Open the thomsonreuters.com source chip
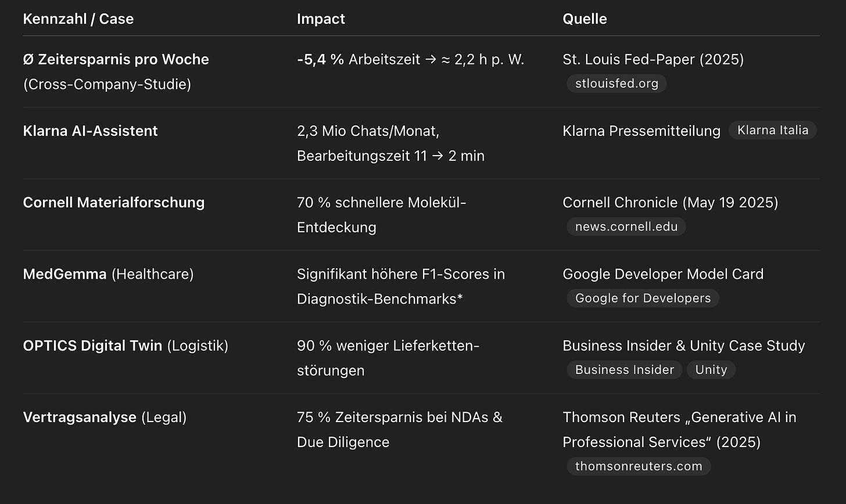This screenshot has height=504, width=846. click(639, 466)
